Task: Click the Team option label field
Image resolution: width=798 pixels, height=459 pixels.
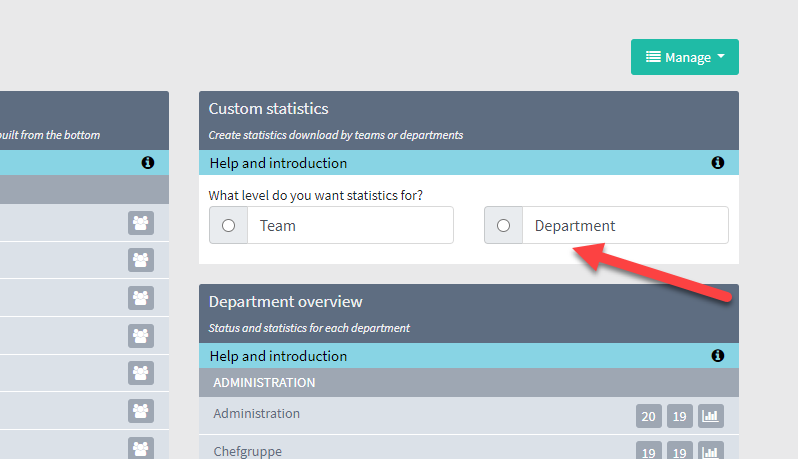Action: point(350,225)
